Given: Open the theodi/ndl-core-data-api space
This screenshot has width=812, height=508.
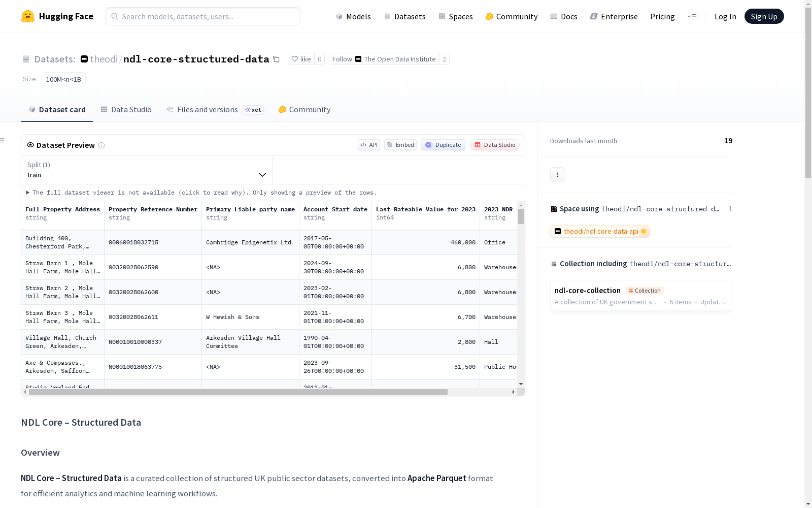Looking at the screenshot, I should pyautogui.click(x=600, y=231).
